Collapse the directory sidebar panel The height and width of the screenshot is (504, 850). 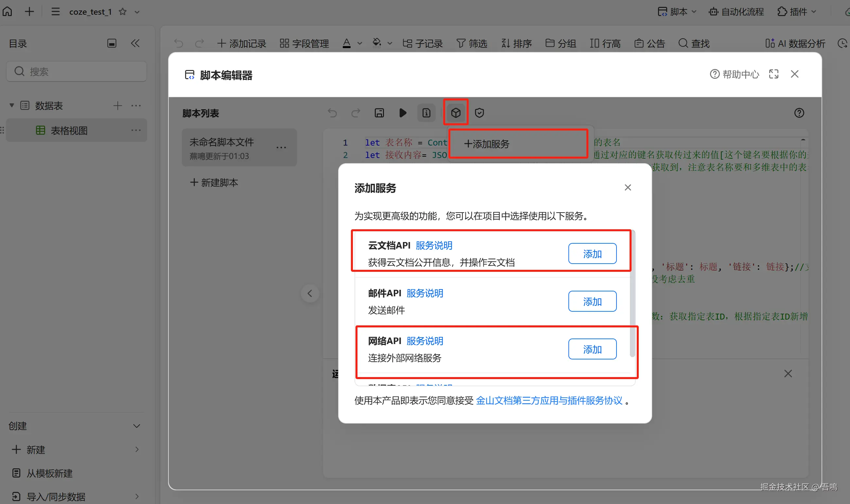[x=135, y=43]
